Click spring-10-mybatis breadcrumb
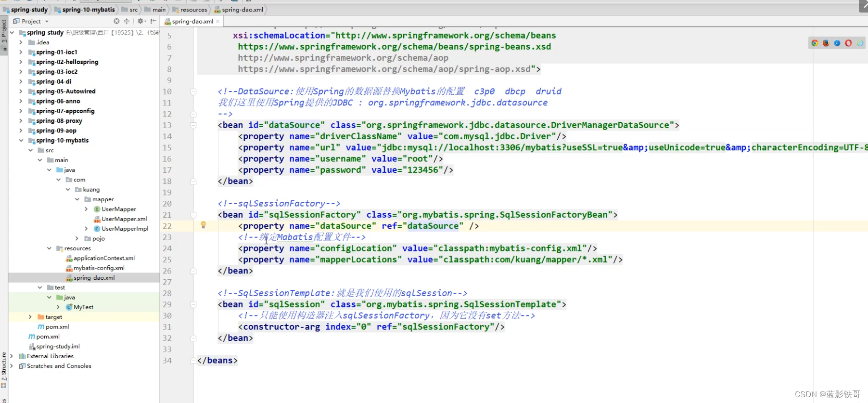The height and width of the screenshot is (403, 868). tap(85, 10)
